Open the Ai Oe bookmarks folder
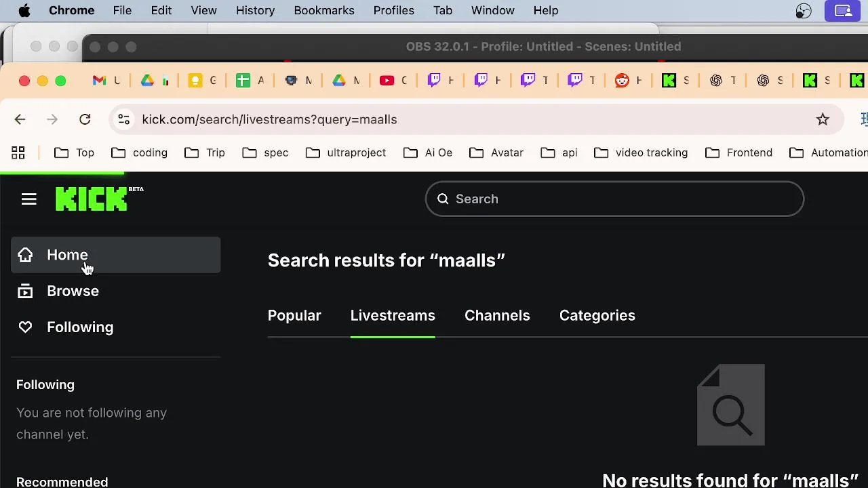The image size is (868, 488). [428, 153]
